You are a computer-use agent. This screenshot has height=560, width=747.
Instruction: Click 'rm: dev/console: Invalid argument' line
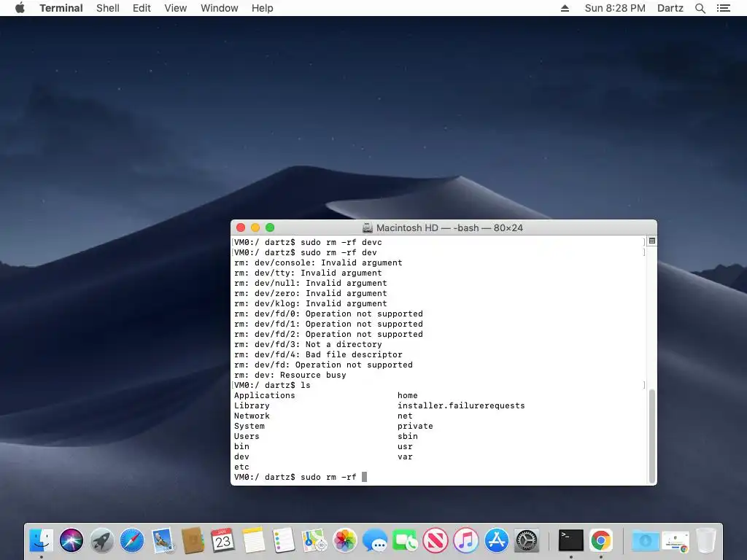click(318, 262)
